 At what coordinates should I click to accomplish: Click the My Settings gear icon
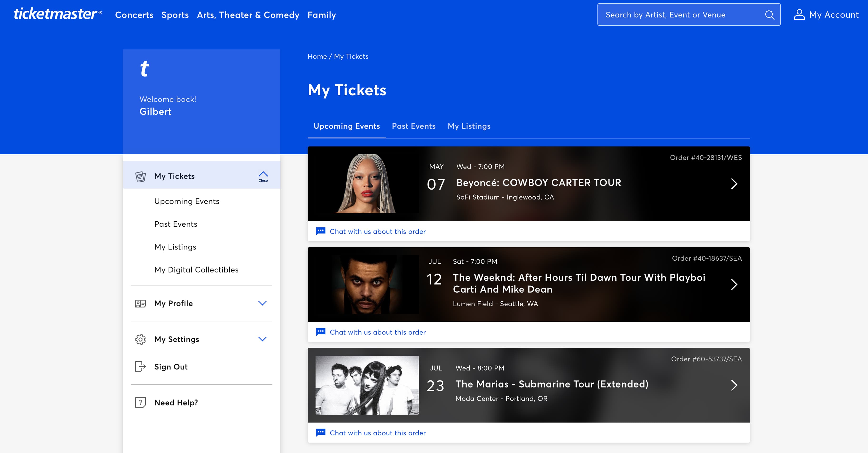pyautogui.click(x=141, y=340)
